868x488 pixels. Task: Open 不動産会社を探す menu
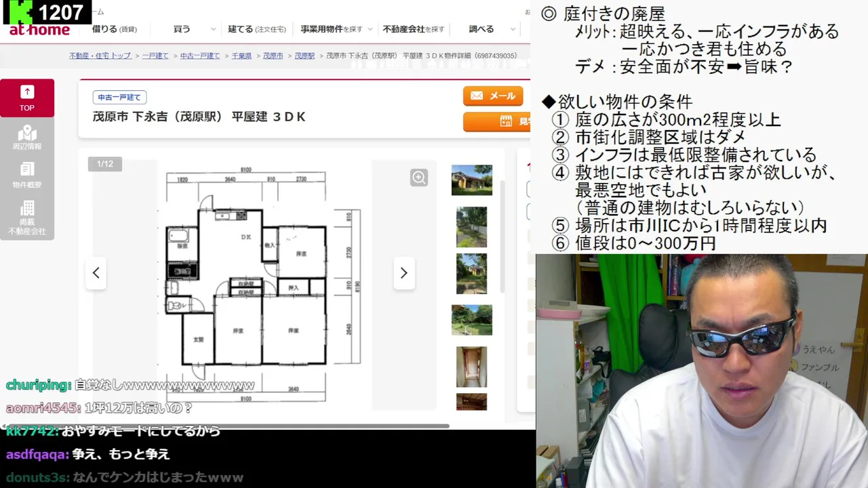(x=414, y=29)
